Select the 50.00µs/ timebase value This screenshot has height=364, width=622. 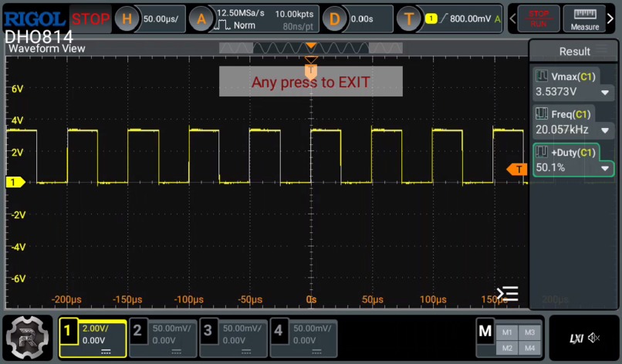pos(161,19)
